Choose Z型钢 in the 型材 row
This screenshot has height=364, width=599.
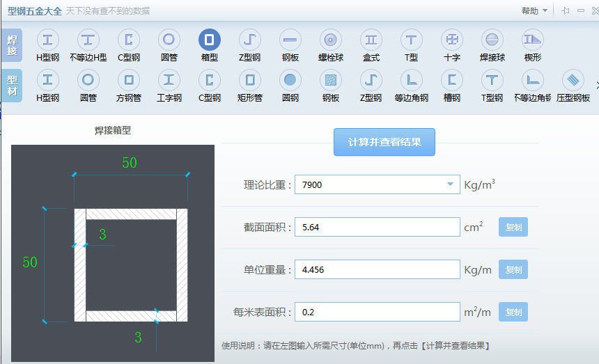[x=371, y=81]
